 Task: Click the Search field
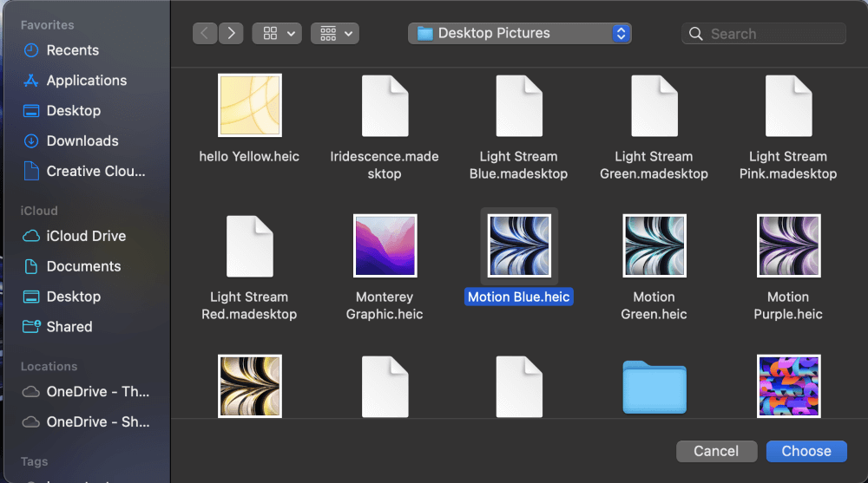click(x=764, y=34)
